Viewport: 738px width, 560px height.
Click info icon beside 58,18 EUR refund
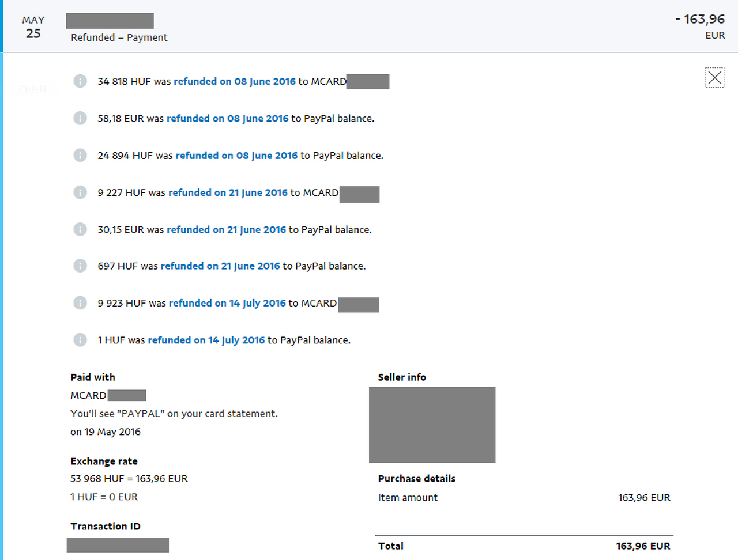[80, 118]
